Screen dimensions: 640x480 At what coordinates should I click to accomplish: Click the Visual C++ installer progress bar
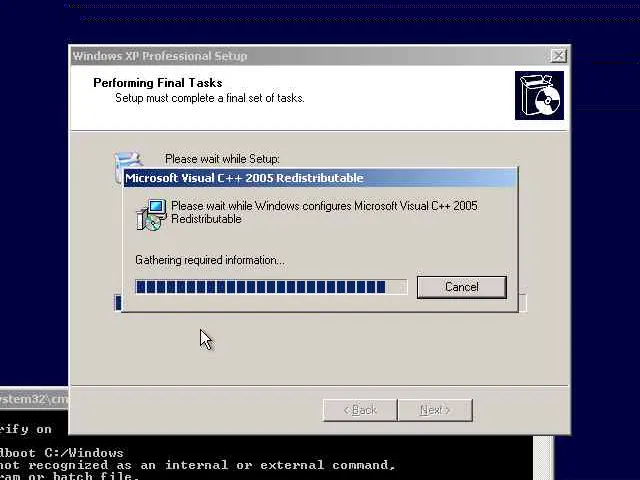point(271,287)
